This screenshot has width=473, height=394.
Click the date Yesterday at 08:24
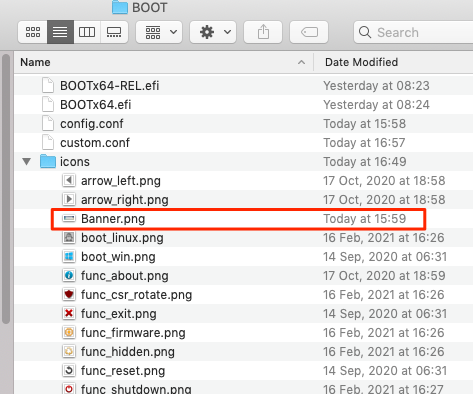[x=376, y=105]
